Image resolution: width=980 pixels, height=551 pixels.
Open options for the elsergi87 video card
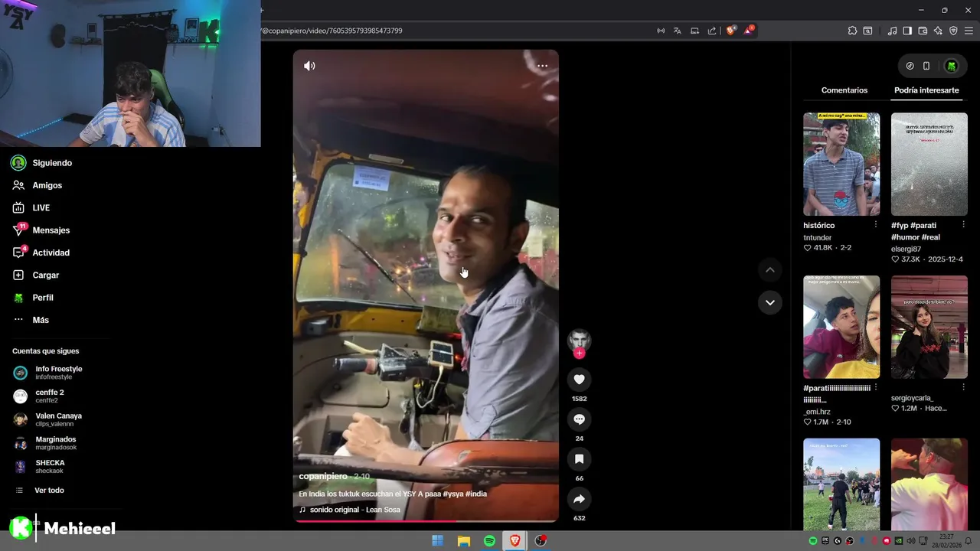[x=964, y=225]
